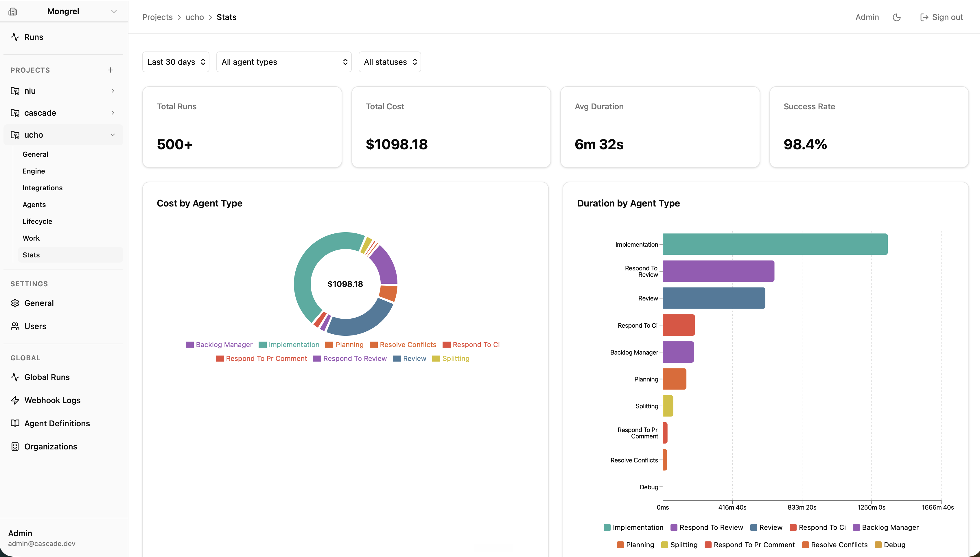Screen dimensions: 980x557
Task: Go to Projects in the breadcrumb
Action: (x=157, y=17)
